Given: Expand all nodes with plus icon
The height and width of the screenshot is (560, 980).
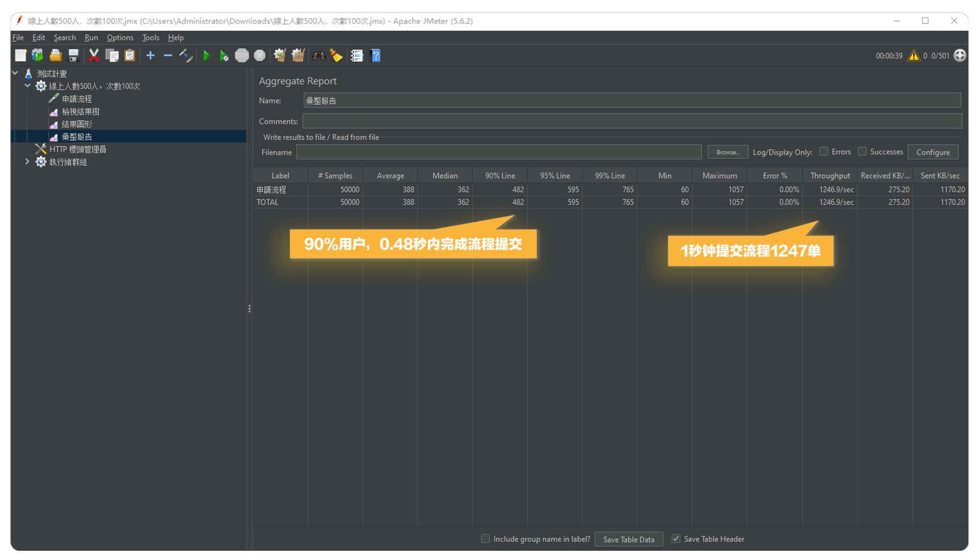Looking at the screenshot, I should pos(150,56).
